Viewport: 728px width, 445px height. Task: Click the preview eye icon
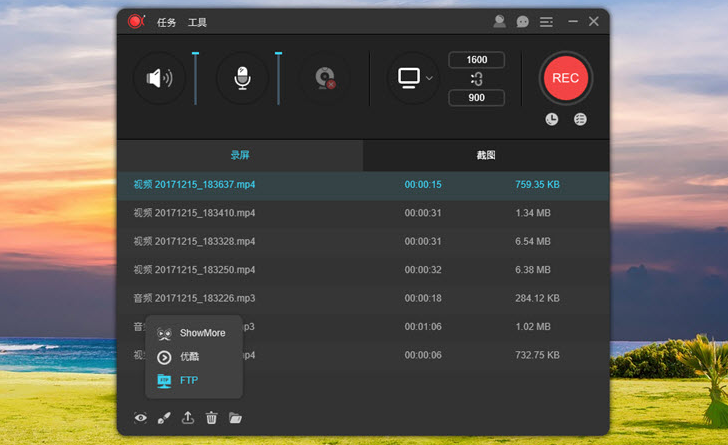point(141,418)
